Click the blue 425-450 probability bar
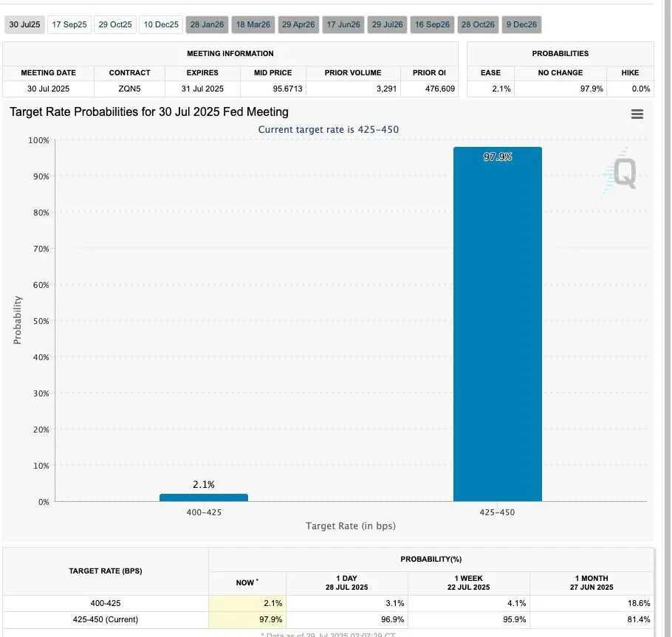The image size is (672, 637). 498,324
